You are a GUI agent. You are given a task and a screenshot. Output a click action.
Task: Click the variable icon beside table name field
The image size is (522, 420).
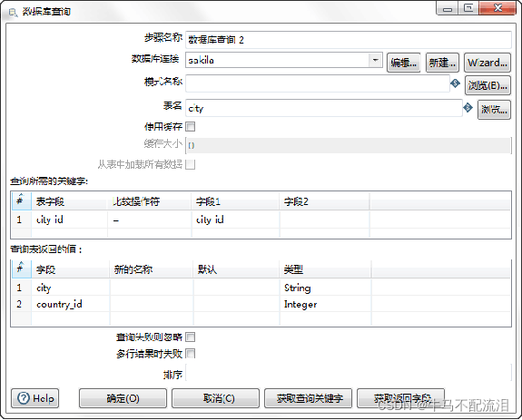pyautogui.click(x=468, y=107)
